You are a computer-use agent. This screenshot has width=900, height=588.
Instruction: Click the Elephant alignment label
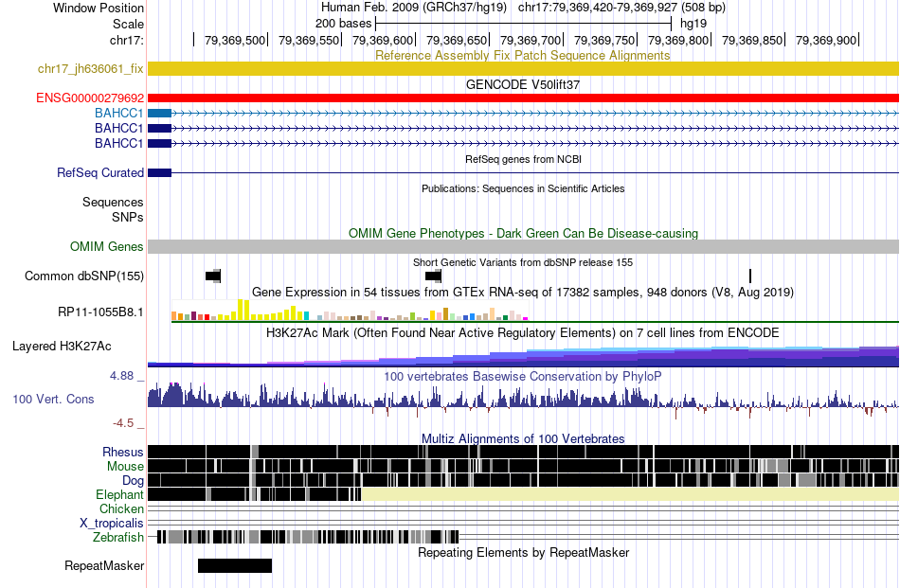[x=119, y=494]
